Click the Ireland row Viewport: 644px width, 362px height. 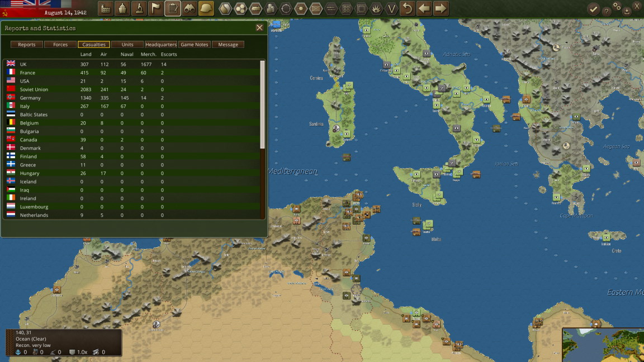[131, 198]
